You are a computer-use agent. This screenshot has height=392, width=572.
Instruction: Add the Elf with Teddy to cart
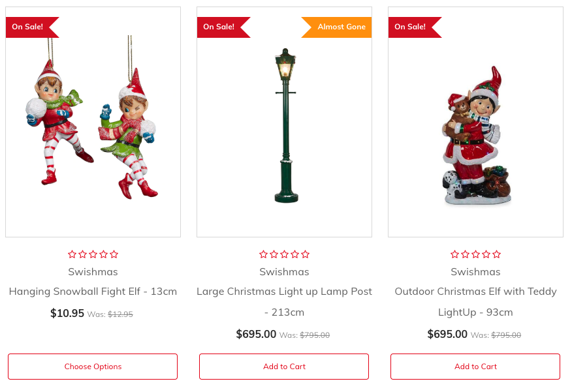[x=475, y=367]
